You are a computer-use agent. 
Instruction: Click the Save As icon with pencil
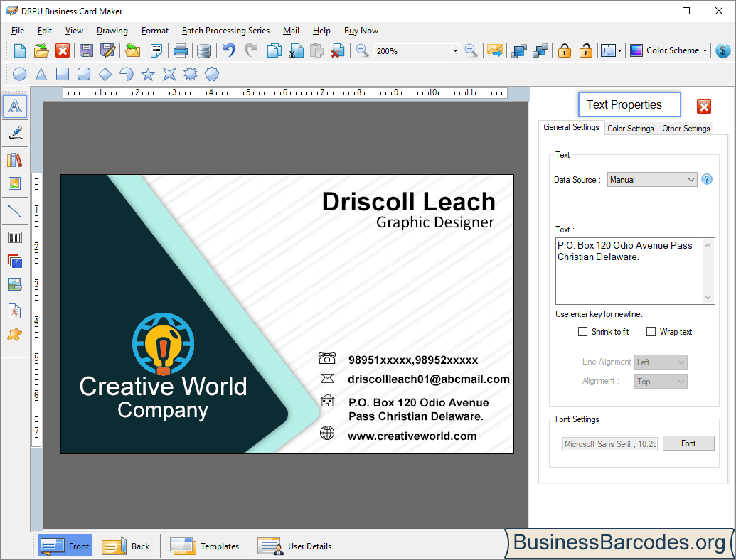pos(107,50)
